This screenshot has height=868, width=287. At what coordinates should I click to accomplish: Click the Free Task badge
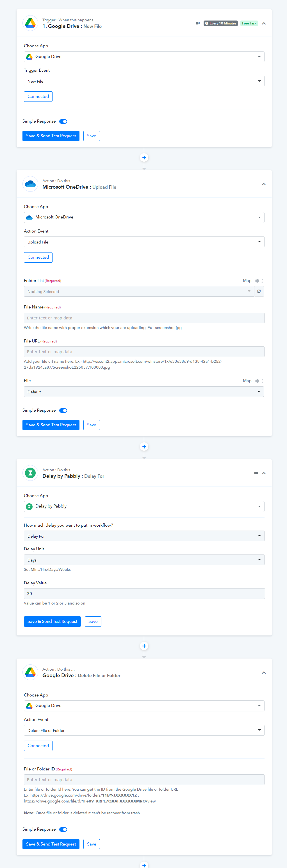249,23
